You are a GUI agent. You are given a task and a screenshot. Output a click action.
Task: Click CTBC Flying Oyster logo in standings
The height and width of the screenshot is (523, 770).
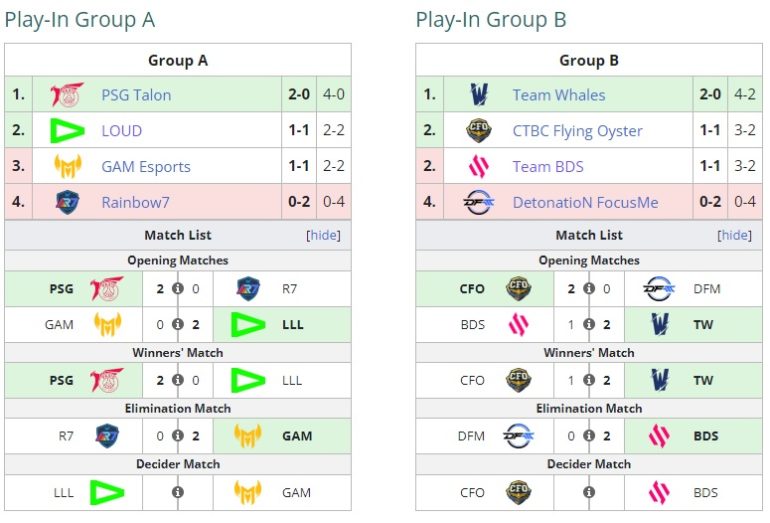479,131
